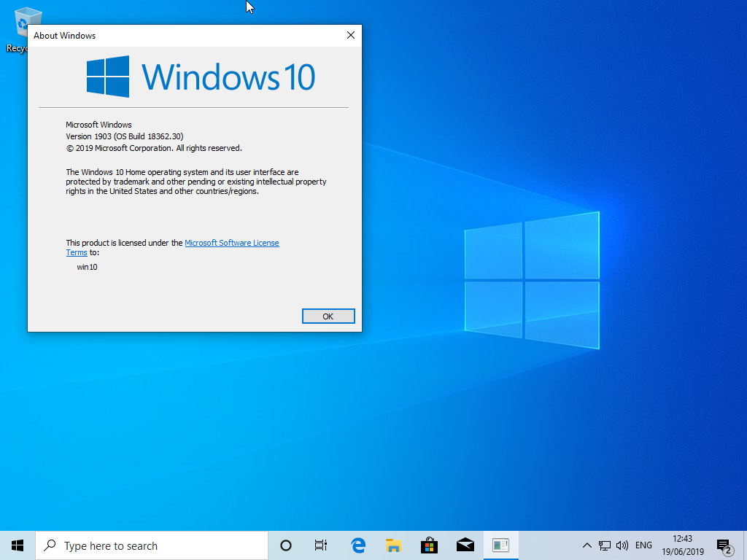The width and height of the screenshot is (747, 560).
Task: Select the winver taskbar button
Action: click(500, 545)
